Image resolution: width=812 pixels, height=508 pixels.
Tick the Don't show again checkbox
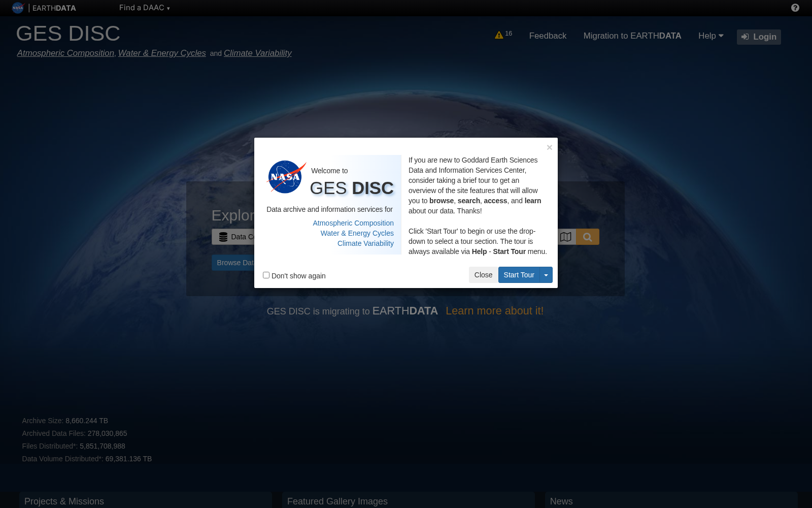266,275
